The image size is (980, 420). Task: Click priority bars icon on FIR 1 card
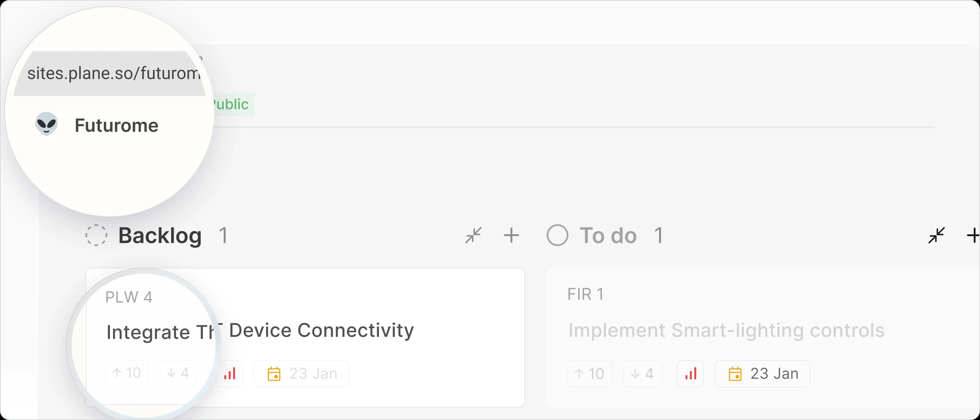tap(691, 374)
